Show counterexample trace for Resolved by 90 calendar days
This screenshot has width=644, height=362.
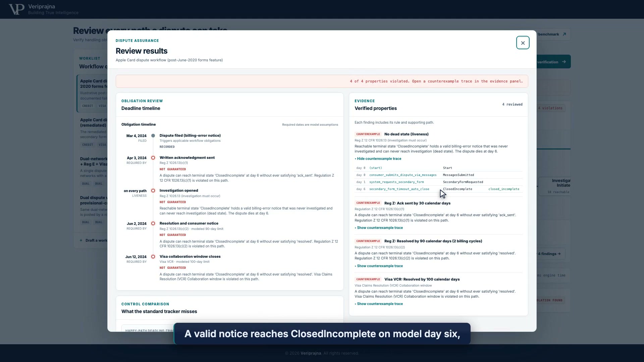pyautogui.click(x=379, y=266)
